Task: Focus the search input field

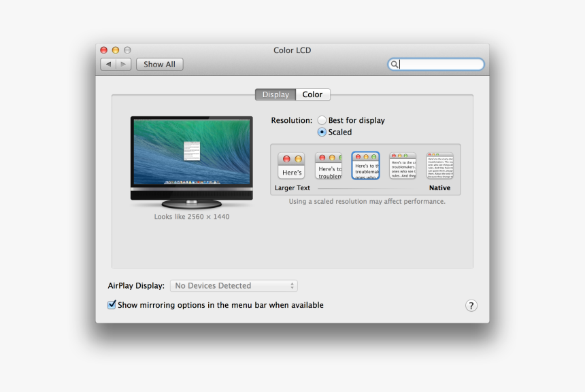Action: tap(435, 64)
